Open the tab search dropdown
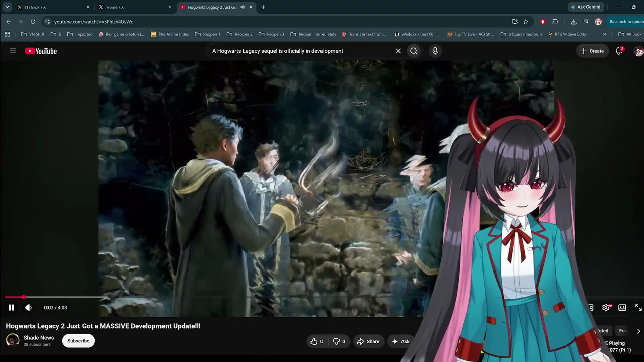Screen dimensions: 644x362 7,7
